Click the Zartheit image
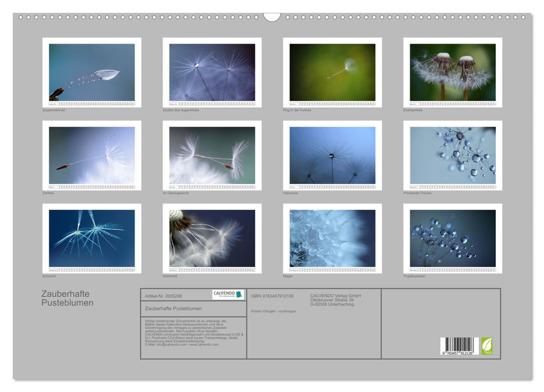The height and width of the screenshot is (392, 544). coord(92,155)
